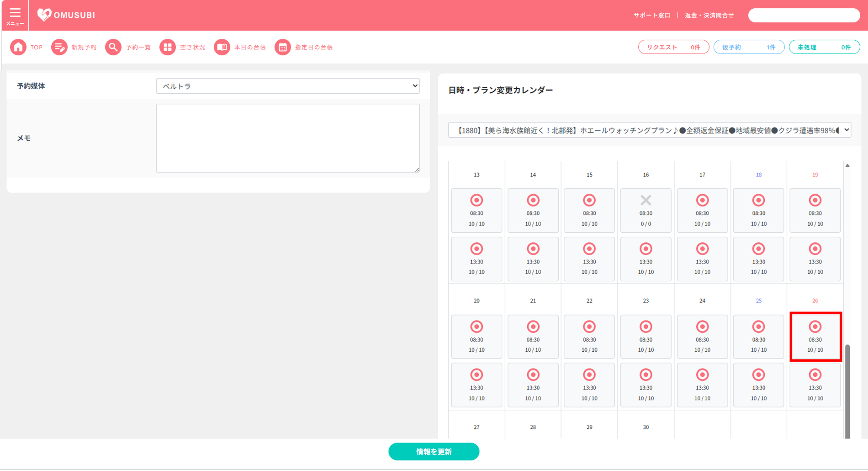Viewport: 868px width, 471px height.
Task: Select the 21st 08:30 slot
Action: click(533, 337)
